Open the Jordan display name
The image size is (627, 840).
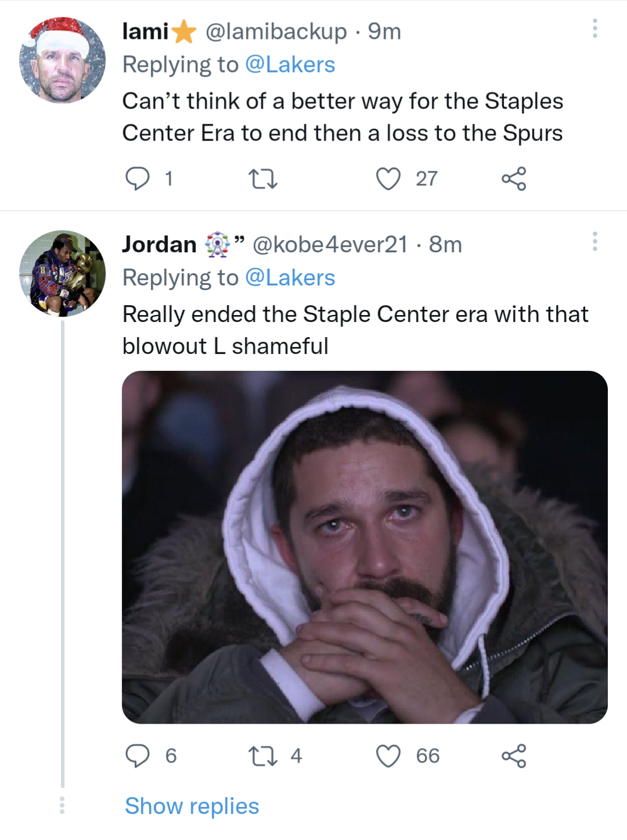pos(159,245)
